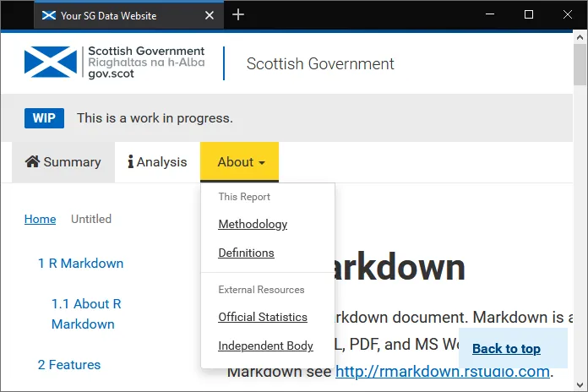Screen dimensions: 588x392
Task: Open the Official Statistics external resource
Action: click(x=263, y=317)
